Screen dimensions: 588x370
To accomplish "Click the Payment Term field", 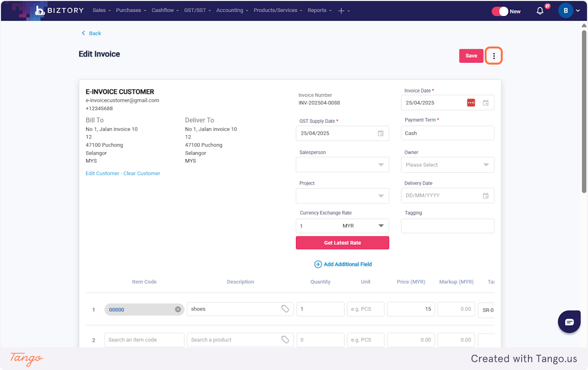I will pos(448,133).
